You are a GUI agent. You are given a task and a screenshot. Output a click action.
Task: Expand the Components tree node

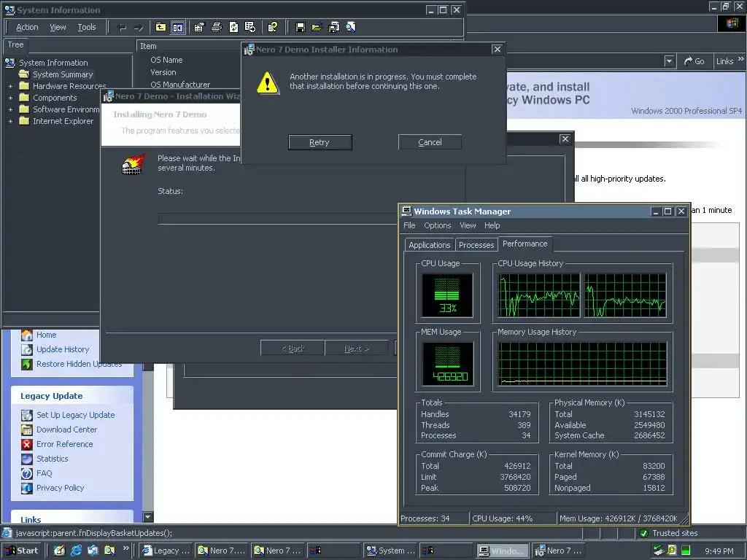(10, 98)
